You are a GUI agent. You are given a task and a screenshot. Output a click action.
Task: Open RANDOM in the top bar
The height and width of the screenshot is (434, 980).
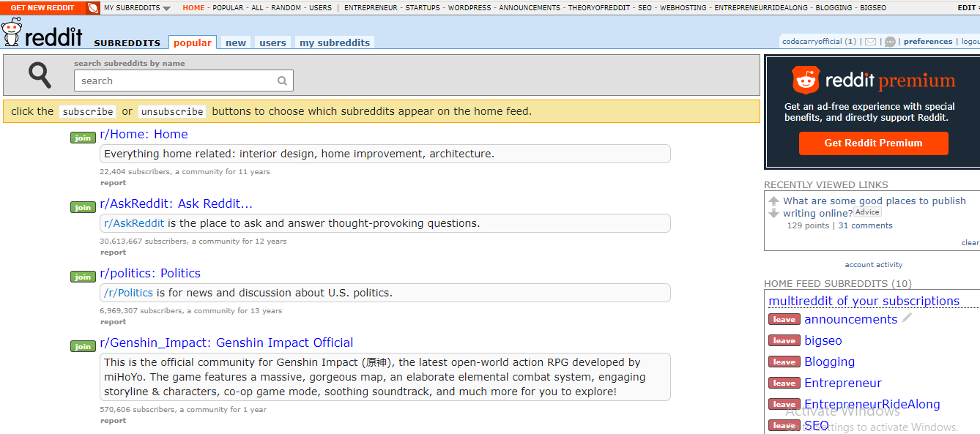click(286, 8)
